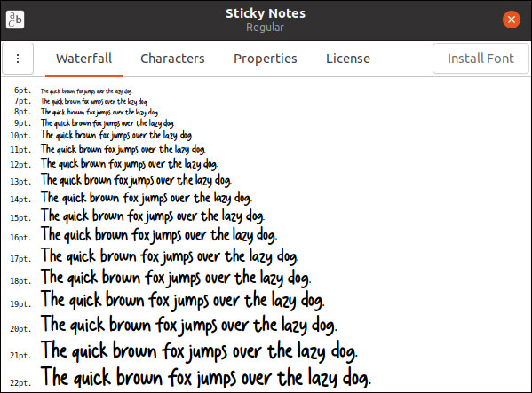532x393 pixels.
Task: Click the 16pt sample sentence
Action: 159,235
